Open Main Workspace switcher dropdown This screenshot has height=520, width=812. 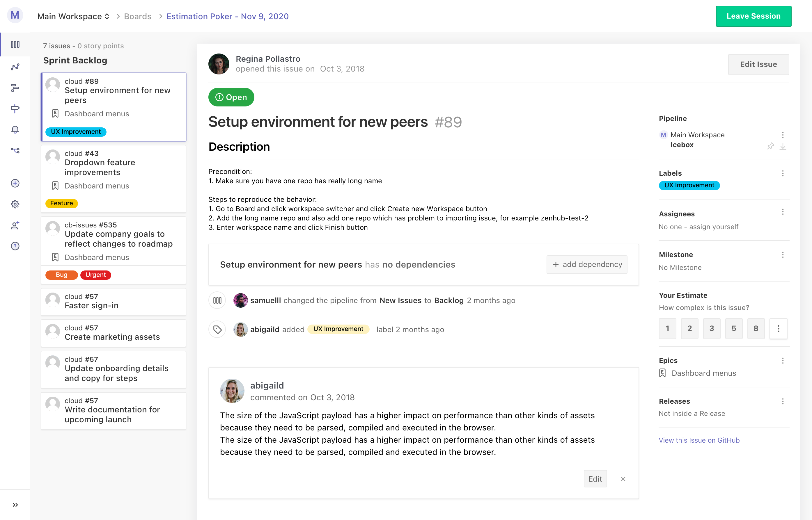pyautogui.click(x=73, y=16)
